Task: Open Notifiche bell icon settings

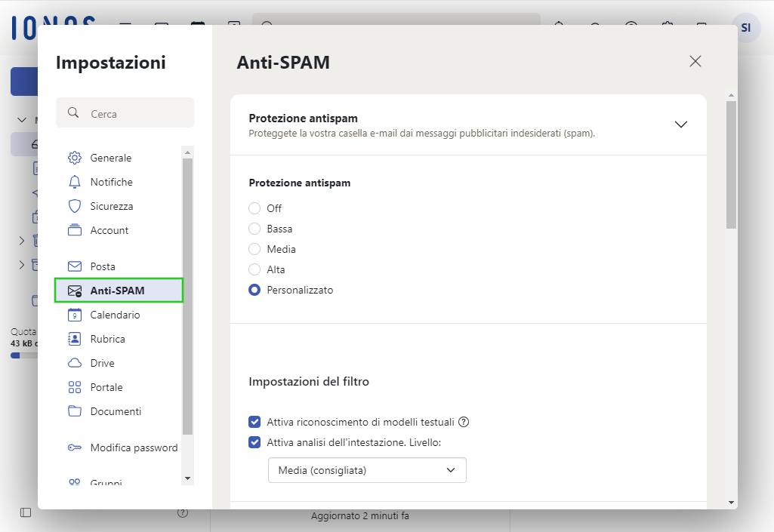Action: 75,182
